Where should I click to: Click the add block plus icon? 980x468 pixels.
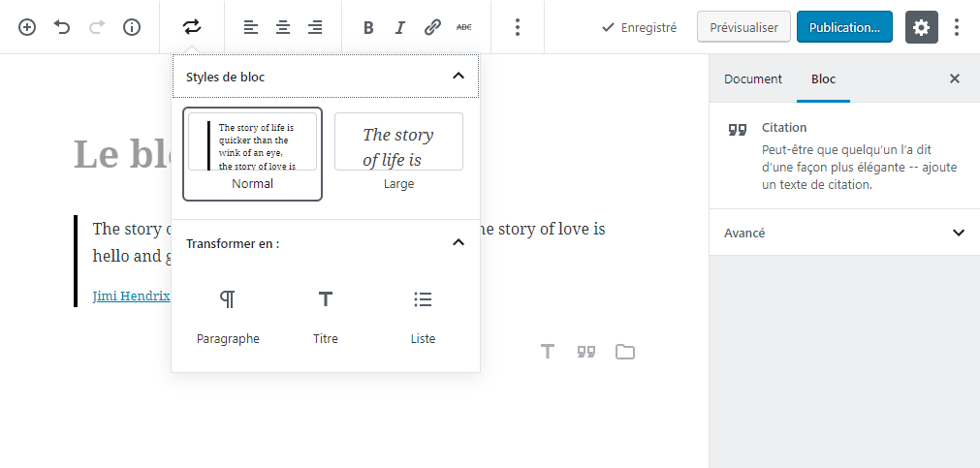click(x=27, y=27)
